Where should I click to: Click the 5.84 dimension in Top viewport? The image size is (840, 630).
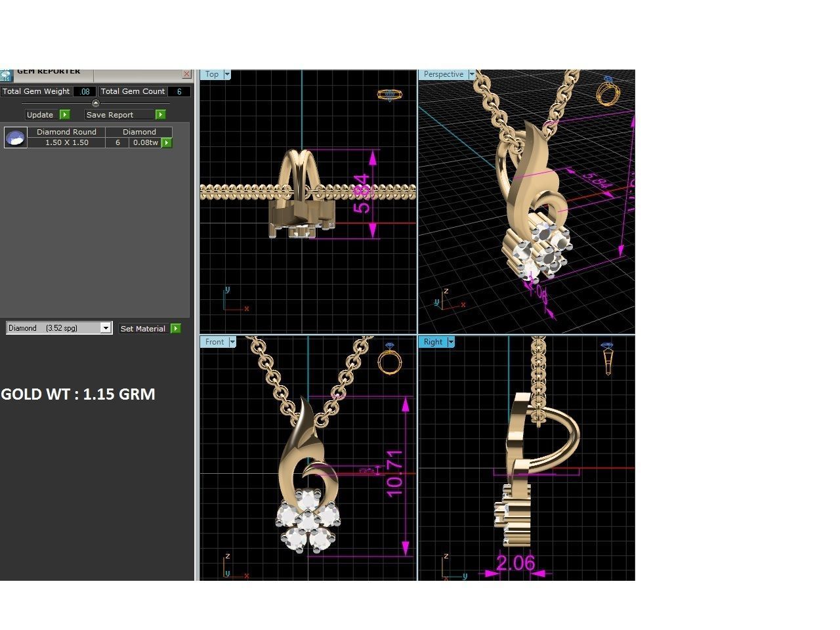click(x=362, y=193)
